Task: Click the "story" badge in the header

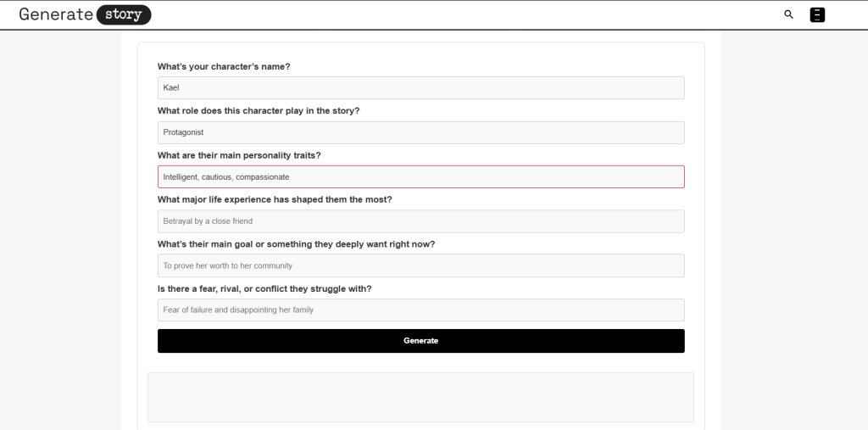Action: tap(124, 14)
